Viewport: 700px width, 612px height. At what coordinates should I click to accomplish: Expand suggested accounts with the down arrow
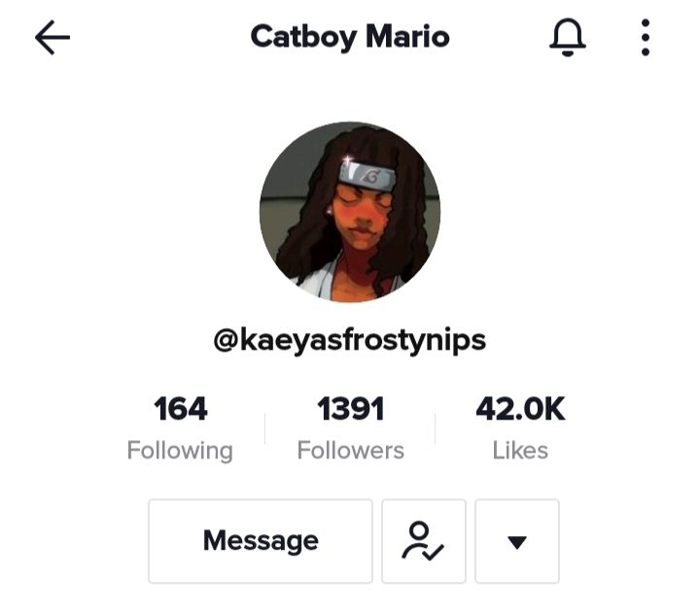517,541
